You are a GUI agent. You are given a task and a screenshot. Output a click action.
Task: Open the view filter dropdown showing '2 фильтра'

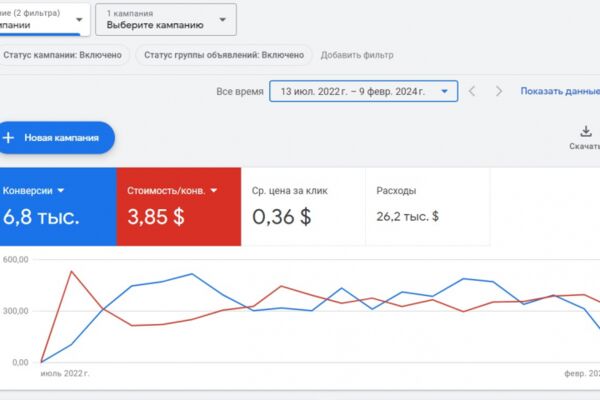[x=45, y=20]
